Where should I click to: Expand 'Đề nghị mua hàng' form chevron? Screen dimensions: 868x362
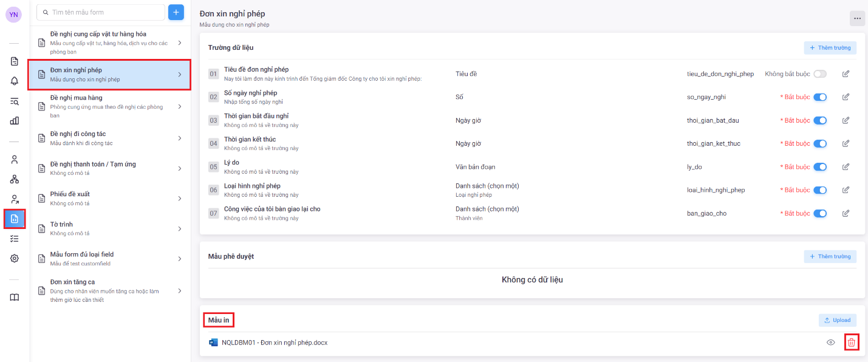180,106
